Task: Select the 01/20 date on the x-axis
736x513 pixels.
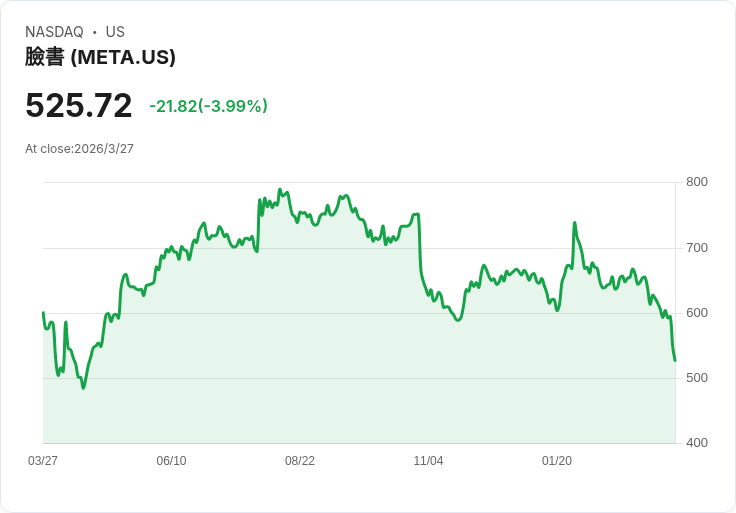Action: pos(557,461)
